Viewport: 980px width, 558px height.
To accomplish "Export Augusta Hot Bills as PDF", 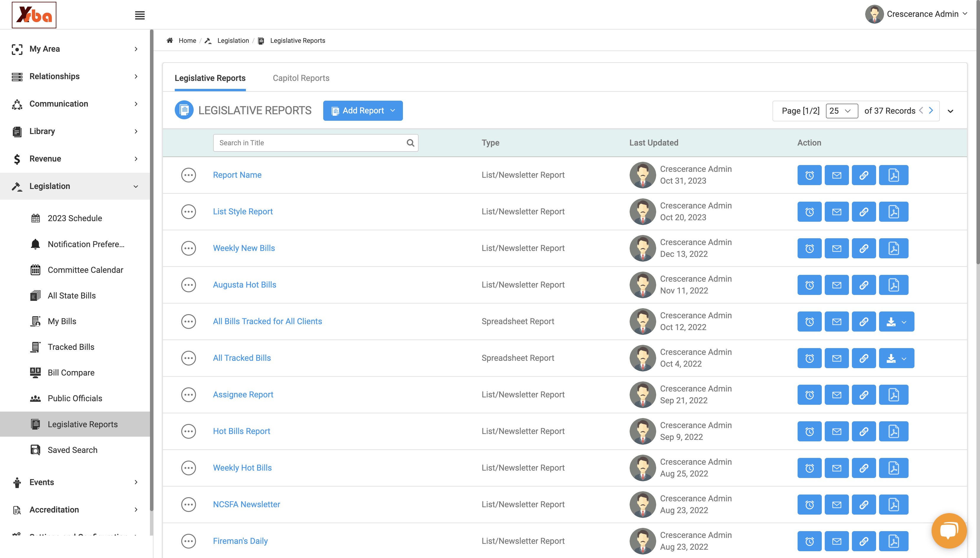I will 894,285.
